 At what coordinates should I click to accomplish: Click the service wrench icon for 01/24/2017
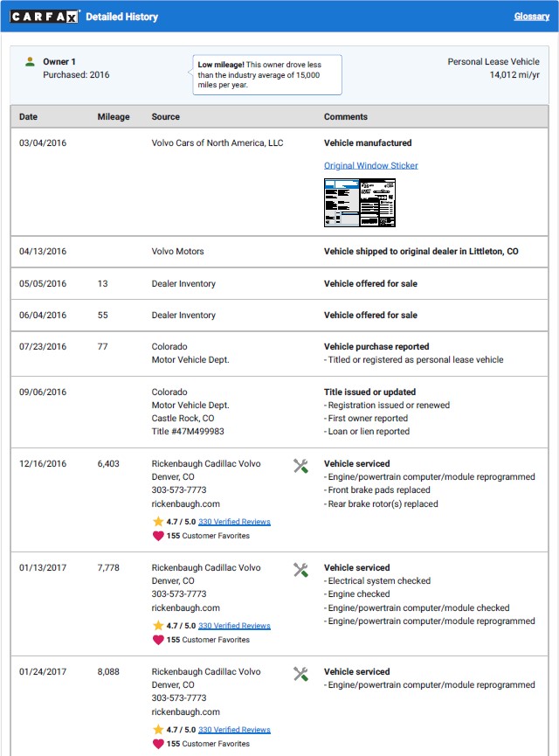[x=300, y=674]
